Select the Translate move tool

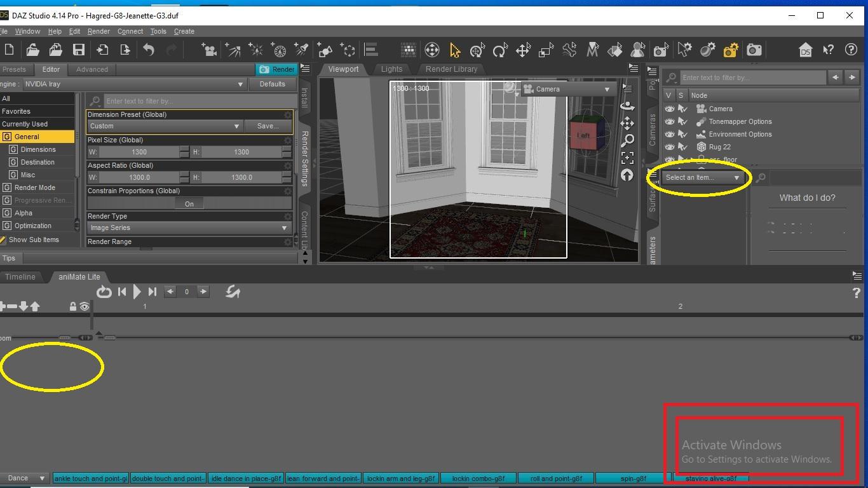(x=523, y=50)
